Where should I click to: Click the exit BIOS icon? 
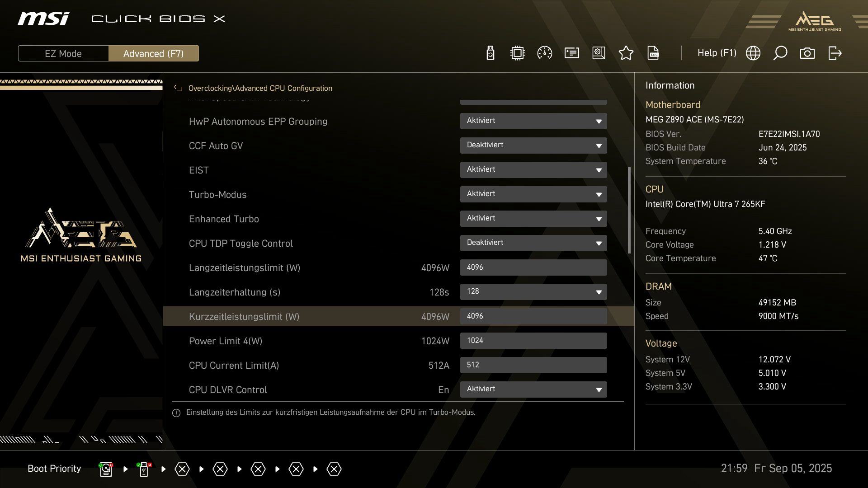click(x=835, y=53)
